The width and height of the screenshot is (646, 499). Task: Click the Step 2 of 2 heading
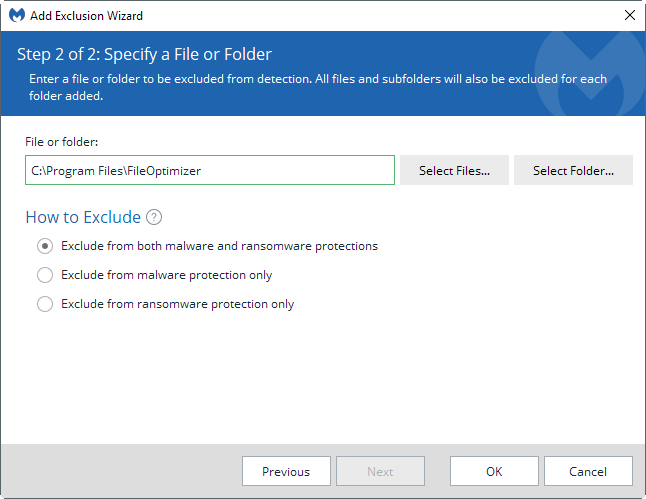click(144, 54)
